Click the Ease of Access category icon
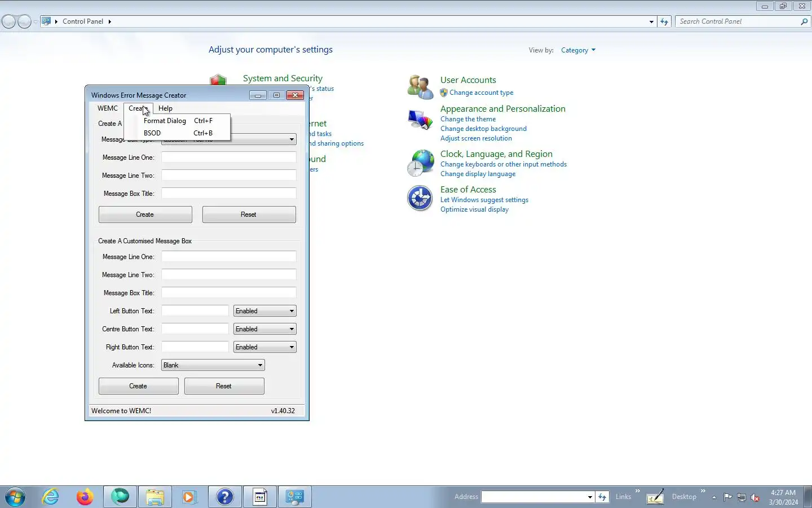 pyautogui.click(x=420, y=198)
